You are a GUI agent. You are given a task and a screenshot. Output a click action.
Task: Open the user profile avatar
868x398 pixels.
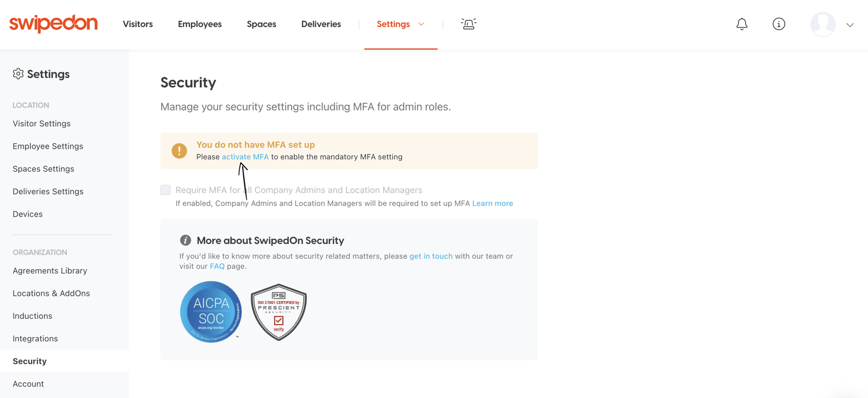(x=823, y=24)
